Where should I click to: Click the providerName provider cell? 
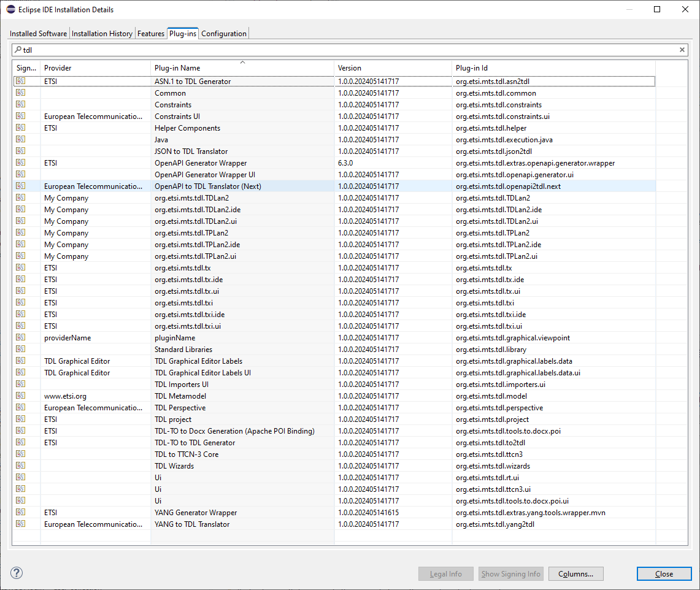click(x=67, y=338)
